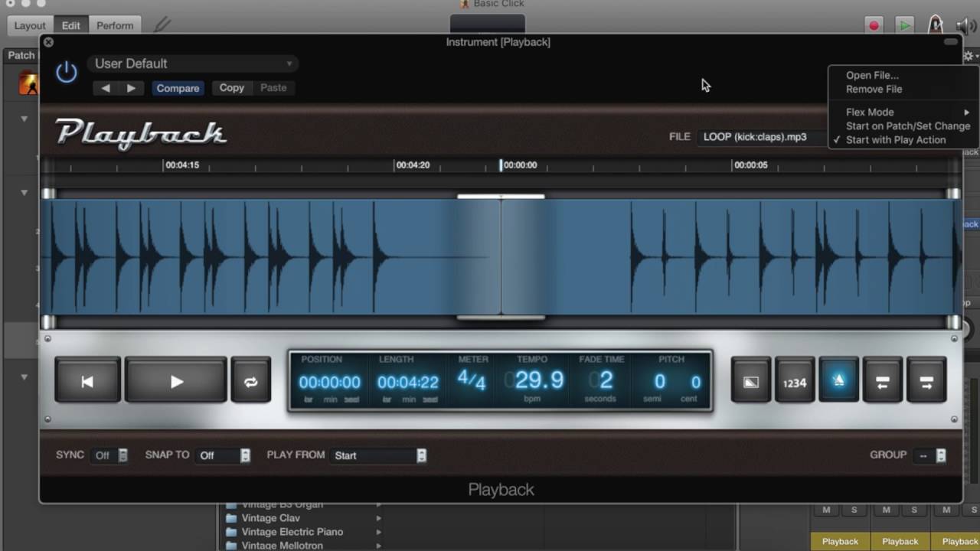Select Start on Patch/Set Change
This screenshot has width=980, height=551.
pyautogui.click(x=907, y=126)
